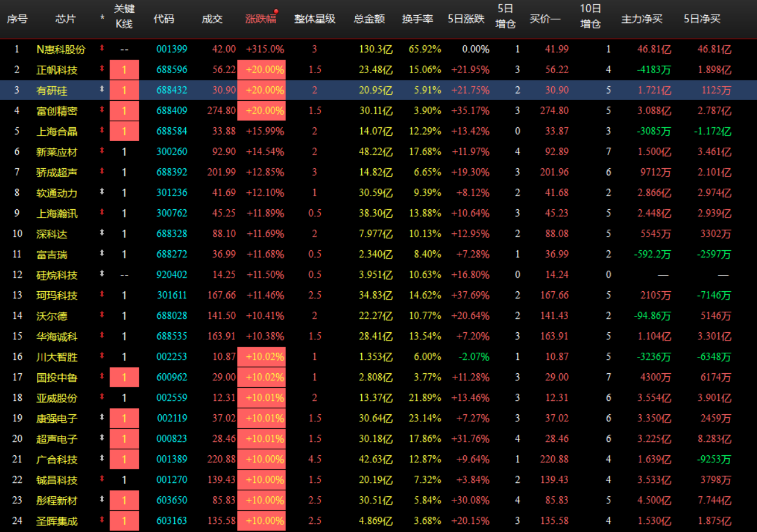Image resolution: width=757 pixels, height=532 pixels.
Task: Click the stock name 深科达
Action: click(x=52, y=234)
